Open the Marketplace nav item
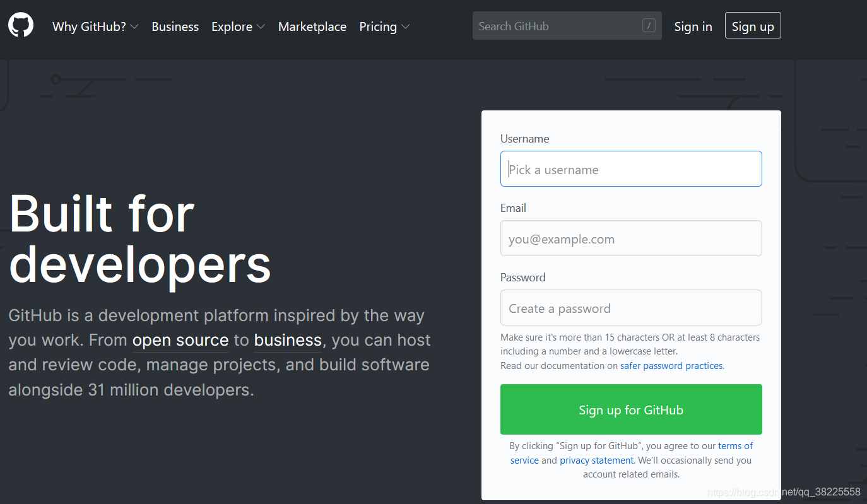The width and height of the screenshot is (867, 504). pos(312,26)
